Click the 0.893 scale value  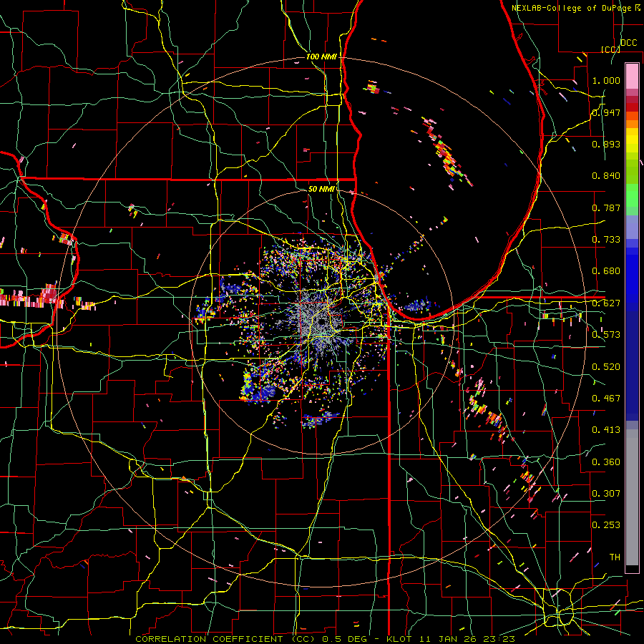click(x=606, y=144)
